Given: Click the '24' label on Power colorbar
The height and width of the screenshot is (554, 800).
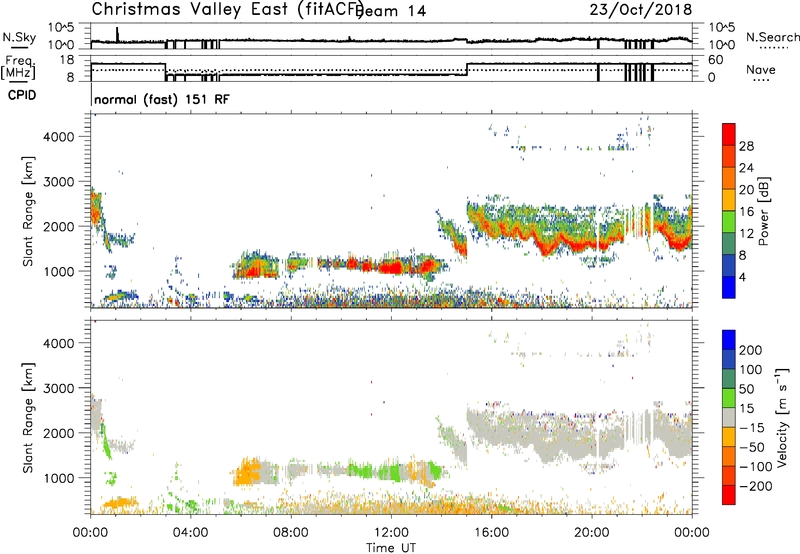Looking at the screenshot, I should (746, 168).
